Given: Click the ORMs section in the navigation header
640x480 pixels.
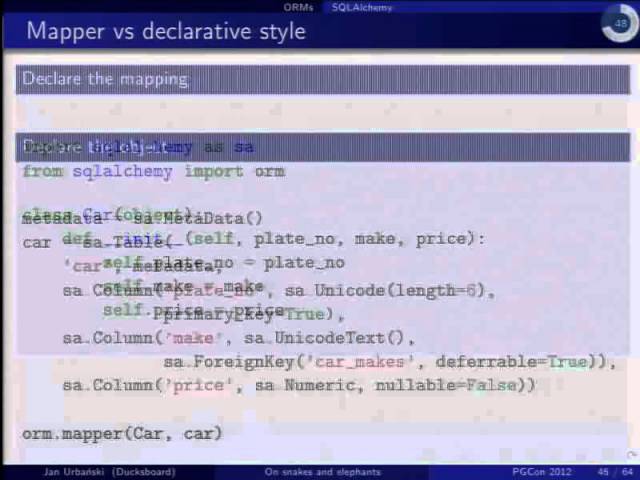Looking at the screenshot, I should point(298,7).
